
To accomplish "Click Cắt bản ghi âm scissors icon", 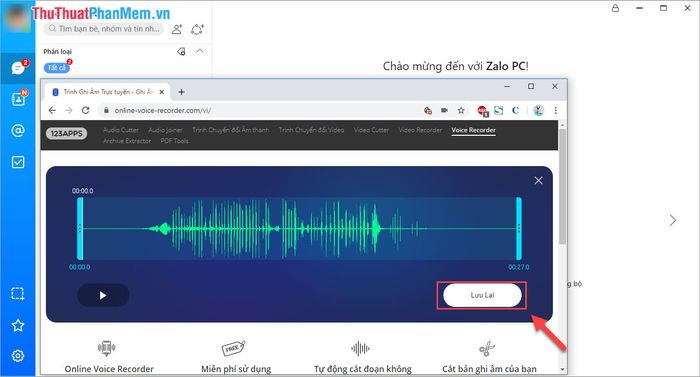I will point(487,348).
